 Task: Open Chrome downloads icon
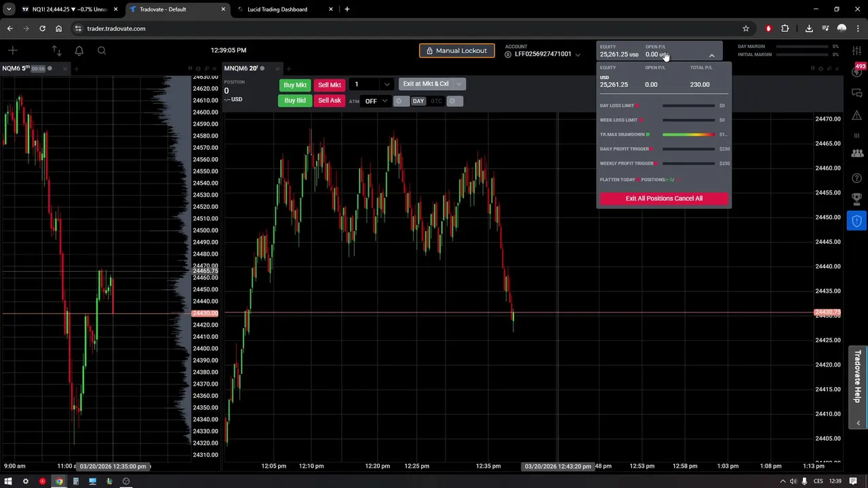[x=809, y=28]
